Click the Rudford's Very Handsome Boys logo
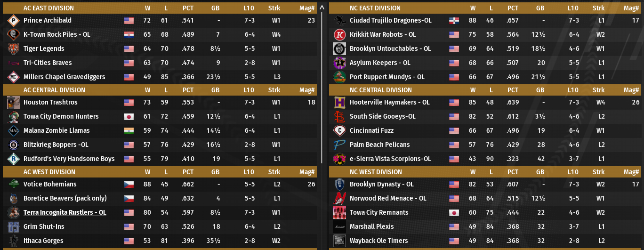Screen dimensions: 644x250 13,159
